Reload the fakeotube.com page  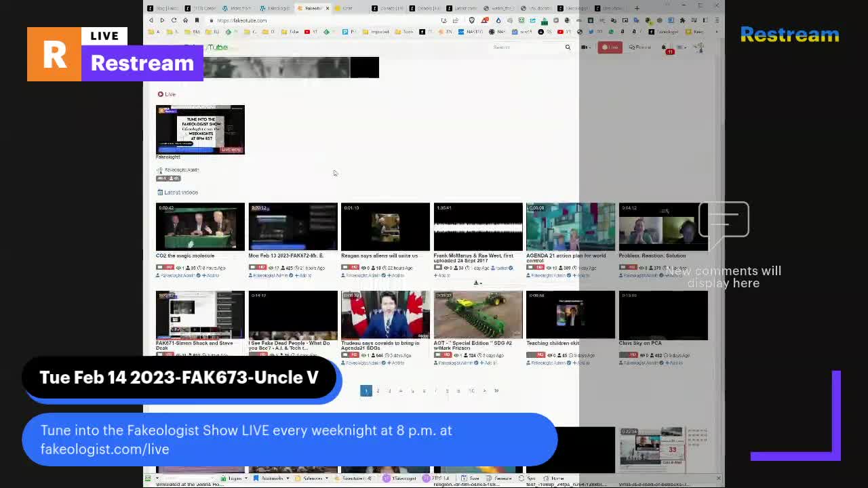pos(174,20)
